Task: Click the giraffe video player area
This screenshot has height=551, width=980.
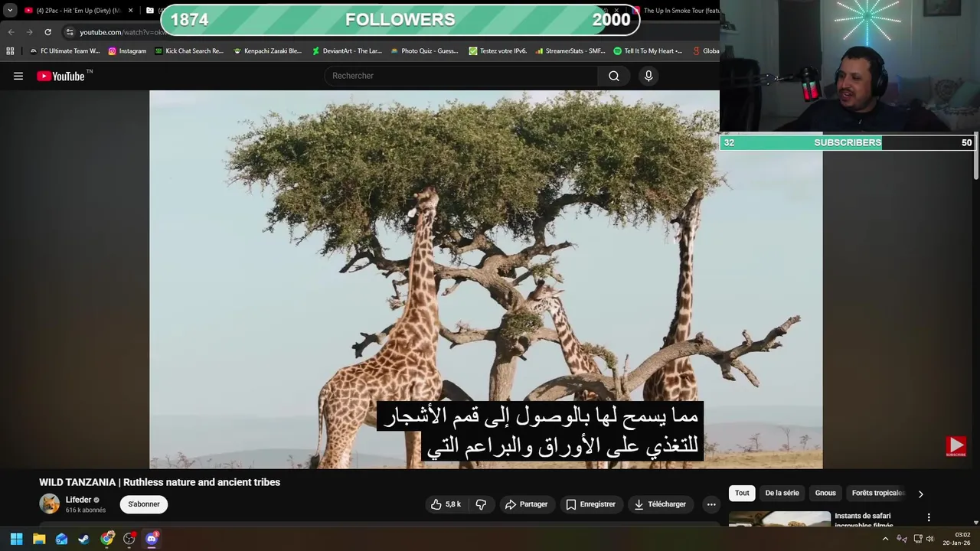Action: pos(486,279)
